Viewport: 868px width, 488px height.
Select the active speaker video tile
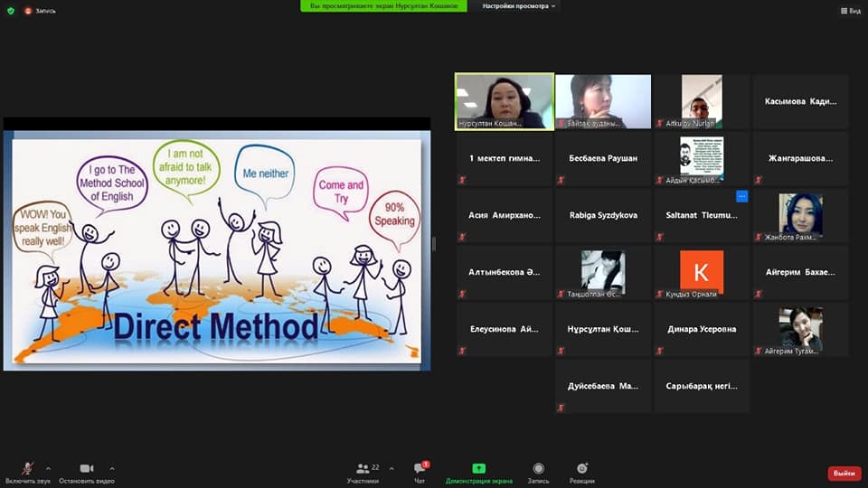pos(505,102)
